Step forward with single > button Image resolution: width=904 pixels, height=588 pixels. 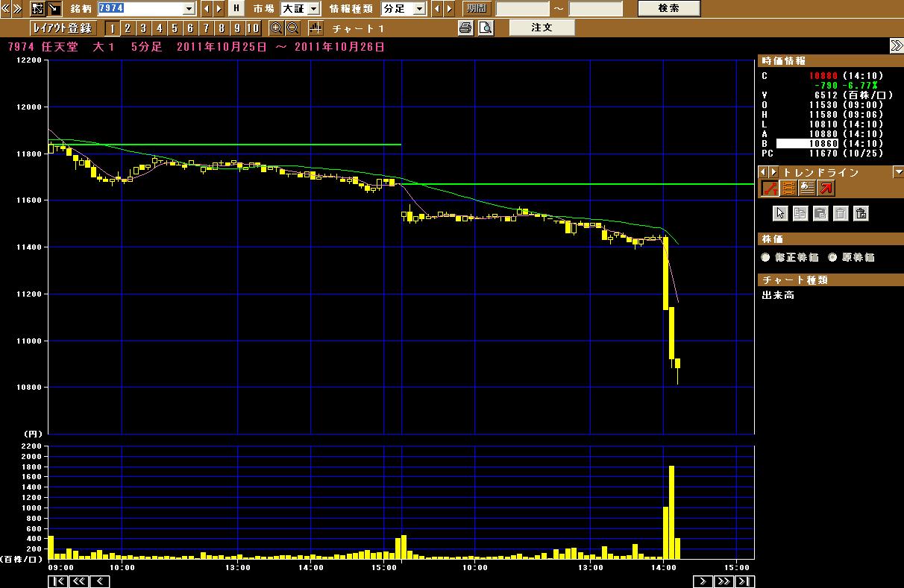coord(703,582)
